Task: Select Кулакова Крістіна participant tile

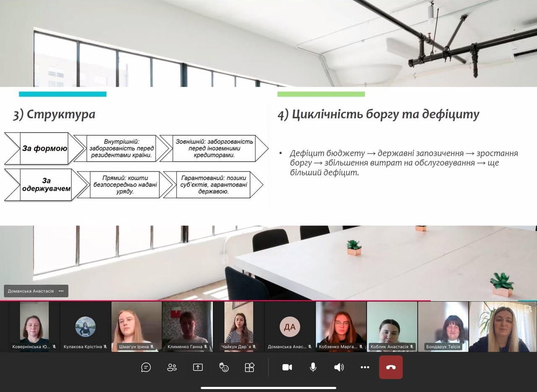Action: pyautogui.click(x=86, y=327)
